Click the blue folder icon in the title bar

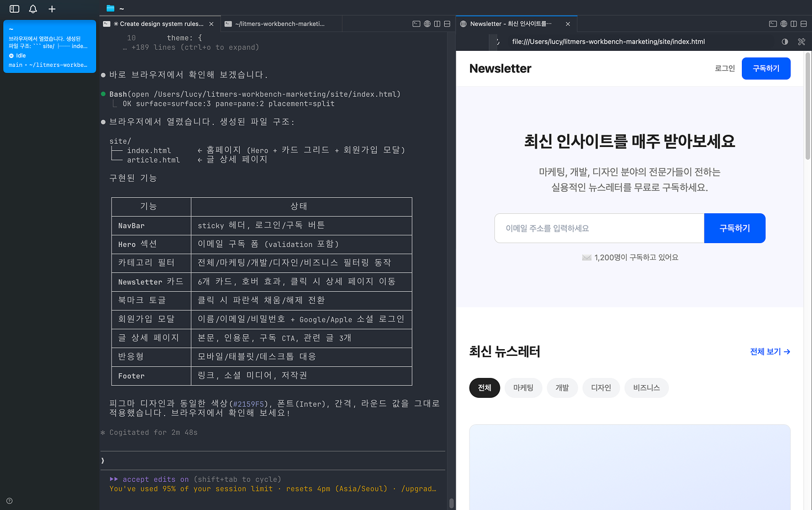click(x=110, y=8)
